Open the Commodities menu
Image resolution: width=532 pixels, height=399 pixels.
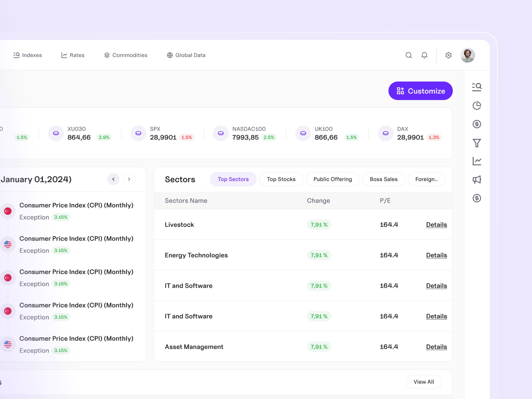coord(126,55)
